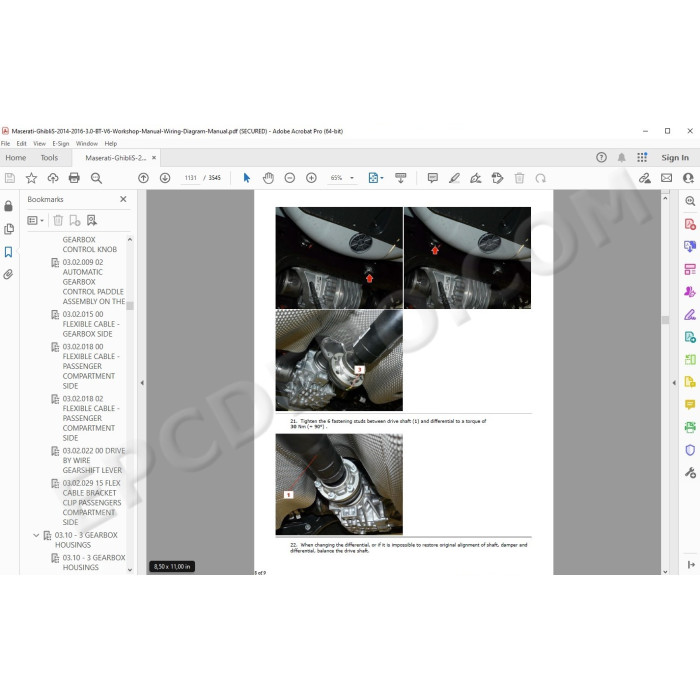Save the file with the floppy icon

[10, 178]
